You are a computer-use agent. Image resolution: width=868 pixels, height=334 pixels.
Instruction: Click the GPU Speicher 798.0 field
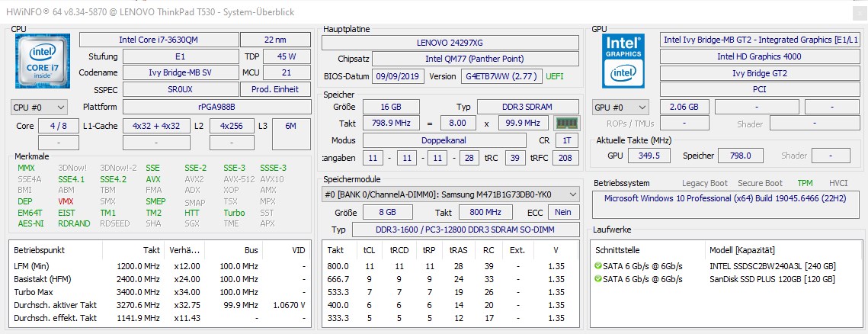(740, 156)
